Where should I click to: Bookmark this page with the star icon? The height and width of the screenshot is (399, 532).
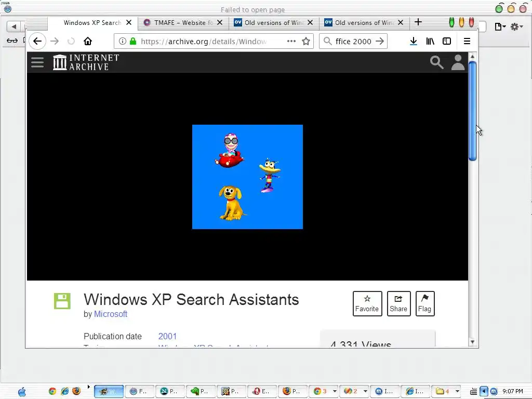pyautogui.click(x=306, y=42)
